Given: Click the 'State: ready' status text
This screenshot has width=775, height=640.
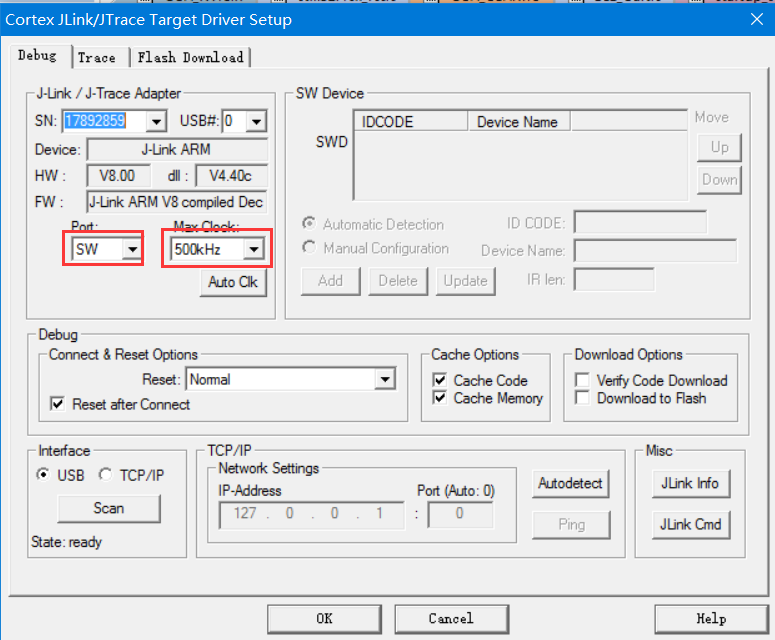Looking at the screenshot, I should point(67,542).
